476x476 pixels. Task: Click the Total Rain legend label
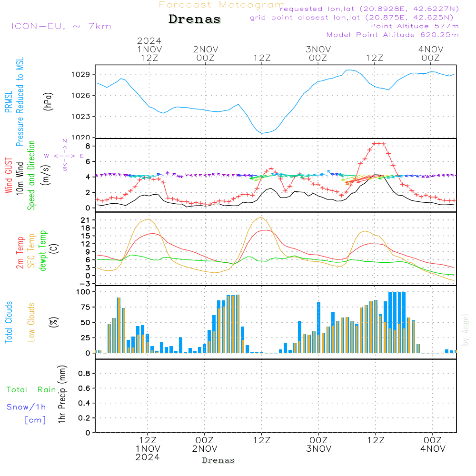point(31,389)
